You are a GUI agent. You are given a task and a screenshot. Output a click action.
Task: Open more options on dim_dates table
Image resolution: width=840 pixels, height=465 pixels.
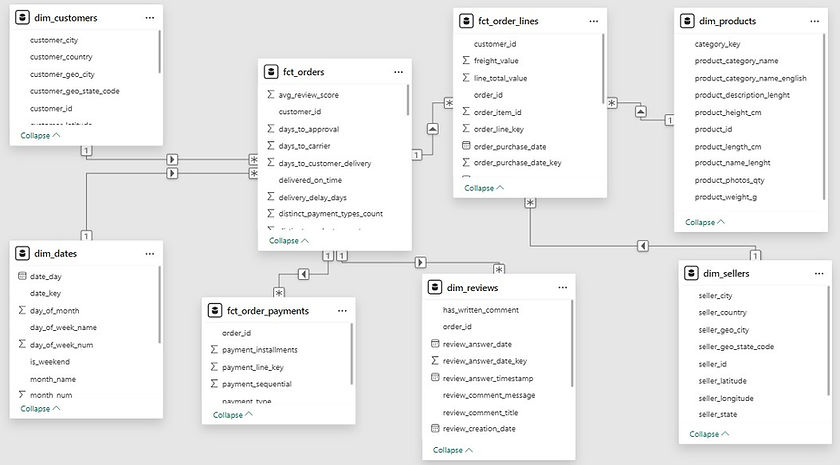tap(149, 254)
